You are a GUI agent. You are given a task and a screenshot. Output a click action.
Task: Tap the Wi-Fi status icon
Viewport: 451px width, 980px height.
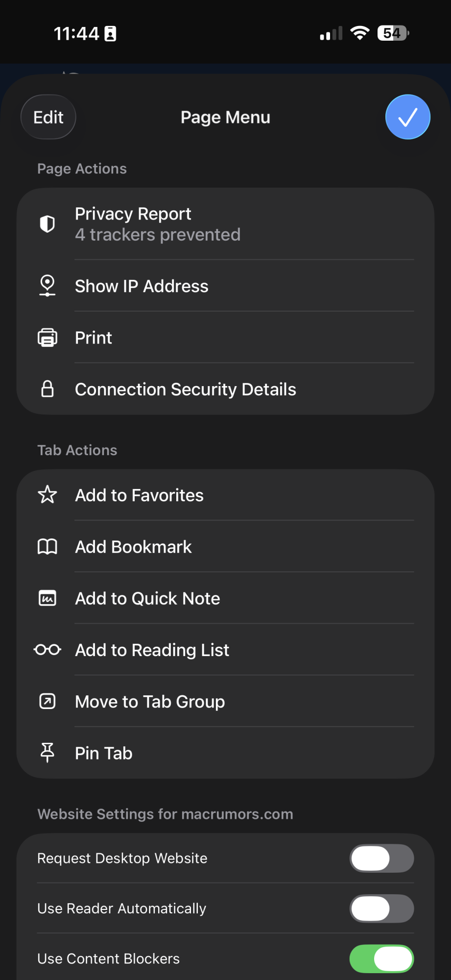pyautogui.click(x=360, y=33)
